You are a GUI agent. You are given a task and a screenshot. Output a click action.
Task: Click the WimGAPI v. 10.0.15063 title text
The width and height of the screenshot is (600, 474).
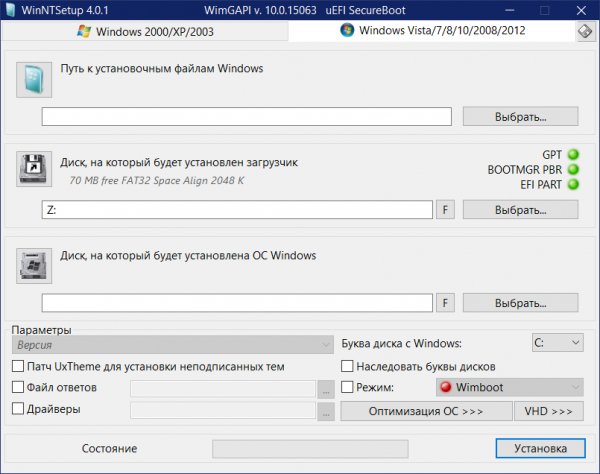click(260, 10)
